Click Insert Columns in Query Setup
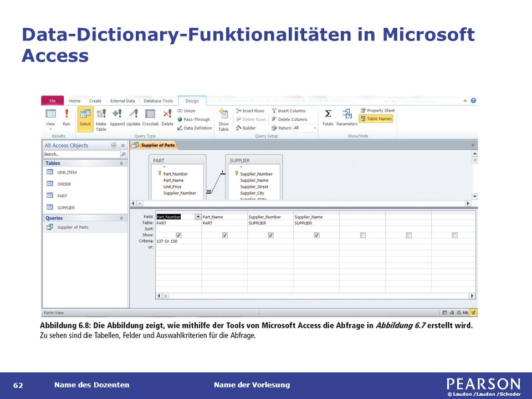 tap(289, 111)
